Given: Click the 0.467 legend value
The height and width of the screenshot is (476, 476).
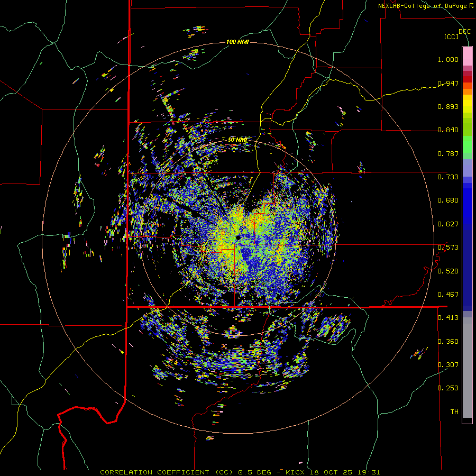Looking at the screenshot, I should coord(448,295).
